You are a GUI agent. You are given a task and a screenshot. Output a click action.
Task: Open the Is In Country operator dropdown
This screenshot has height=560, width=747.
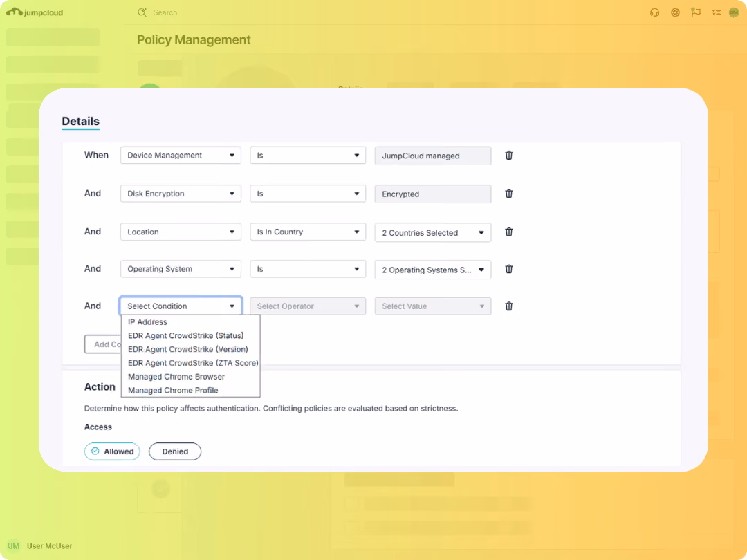[308, 232]
